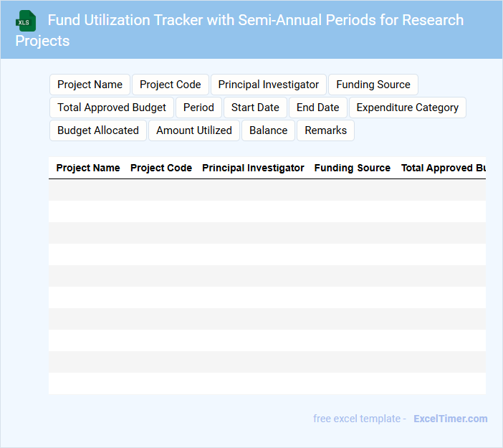Click the Total Approved Budget tag
This screenshot has width=503, height=448.
point(112,108)
